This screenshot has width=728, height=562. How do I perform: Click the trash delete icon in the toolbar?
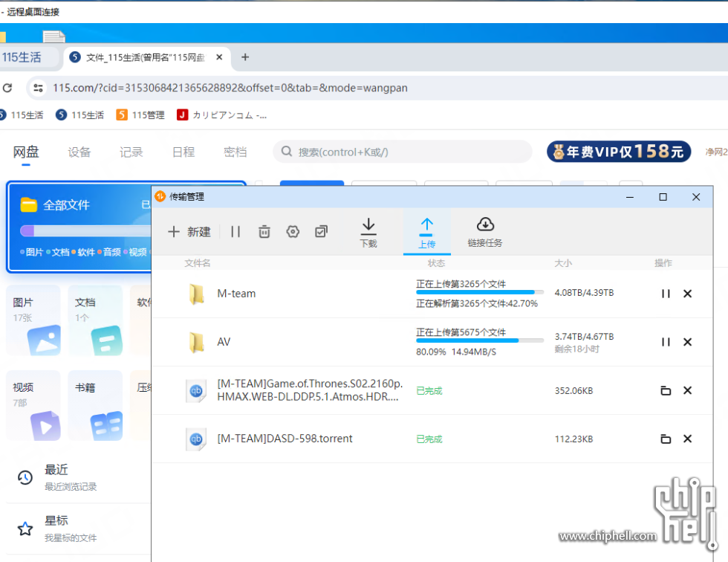pyautogui.click(x=264, y=232)
